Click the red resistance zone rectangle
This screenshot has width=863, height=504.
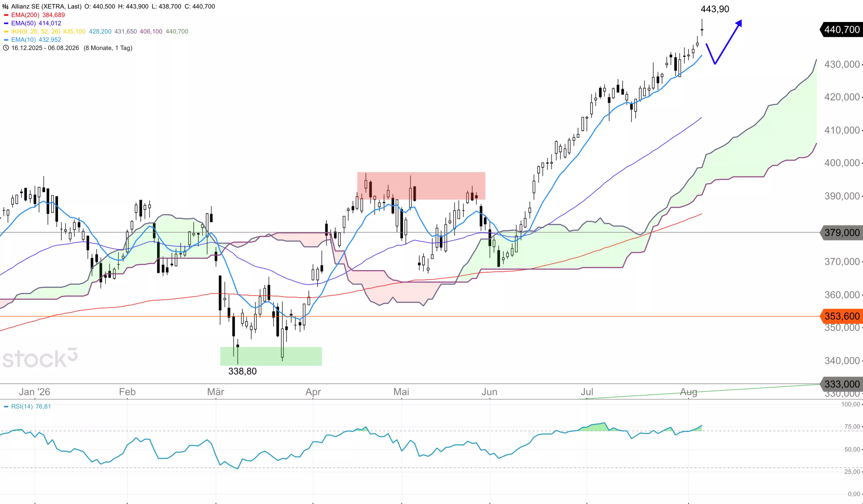click(x=421, y=186)
